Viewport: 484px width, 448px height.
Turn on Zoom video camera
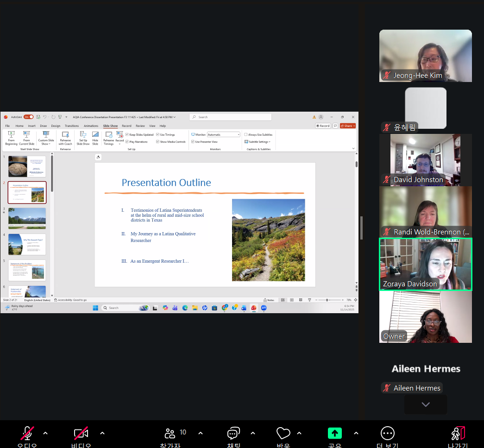tap(81, 433)
